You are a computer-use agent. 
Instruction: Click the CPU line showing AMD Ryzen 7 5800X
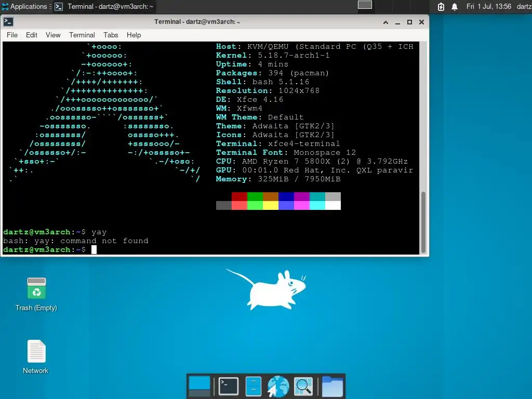(312, 161)
